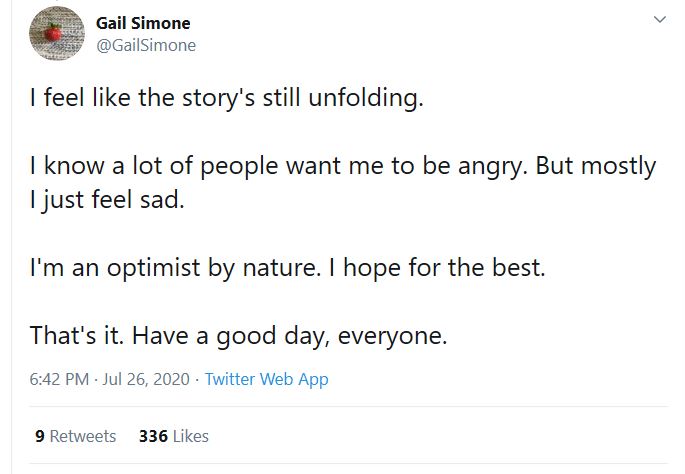Click the retweet count number 9
Viewport: 685px width, 474px height.
click(39, 436)
